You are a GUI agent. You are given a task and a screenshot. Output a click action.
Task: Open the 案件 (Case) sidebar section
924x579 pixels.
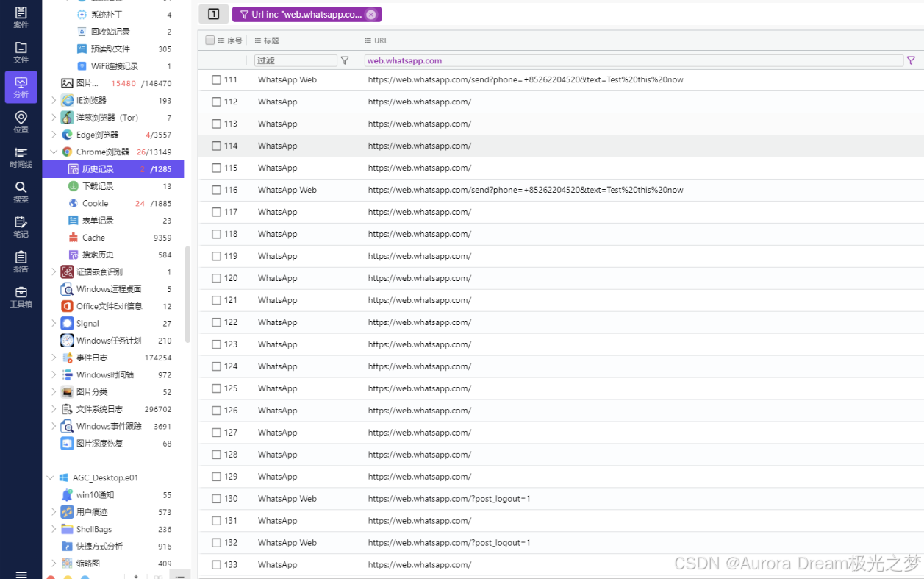(21, 18)
